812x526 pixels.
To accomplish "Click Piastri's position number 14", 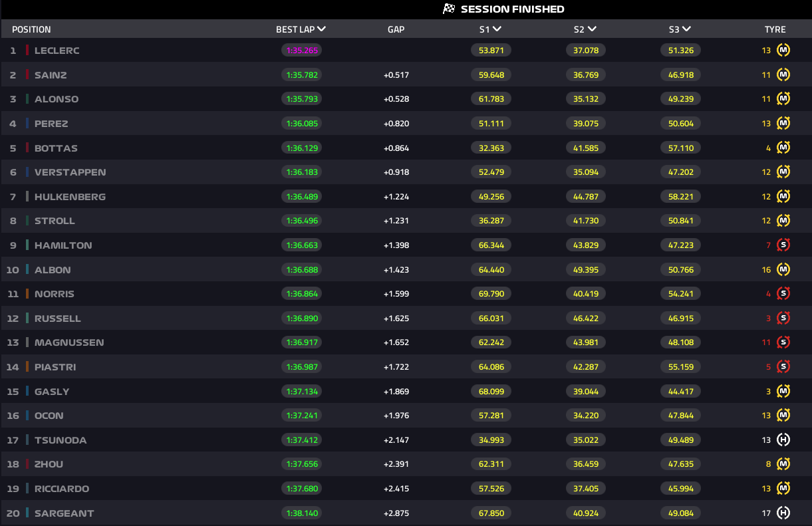I will (x=13, y=367).
